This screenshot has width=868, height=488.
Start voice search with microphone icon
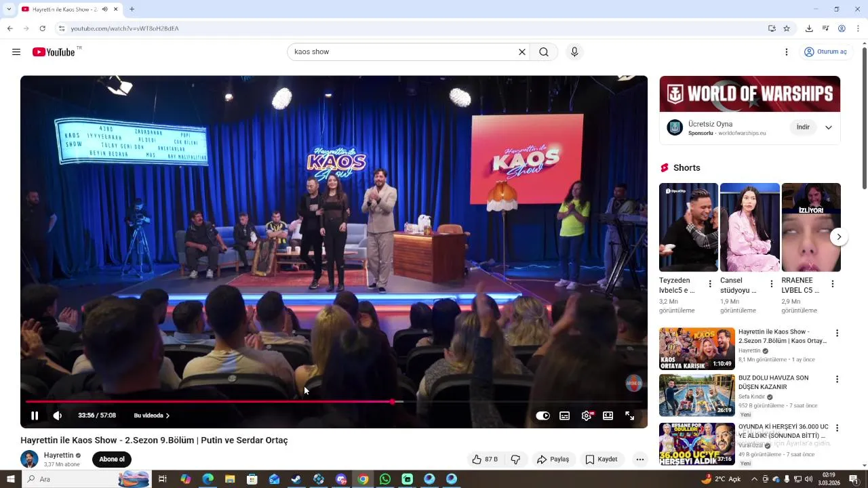tap(574, 52)
